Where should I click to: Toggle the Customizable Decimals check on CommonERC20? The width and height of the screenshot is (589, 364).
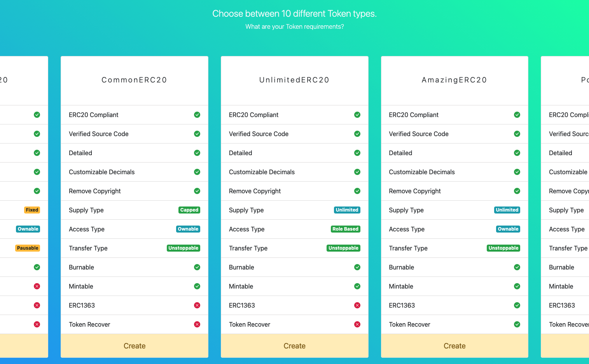point(197,172)
